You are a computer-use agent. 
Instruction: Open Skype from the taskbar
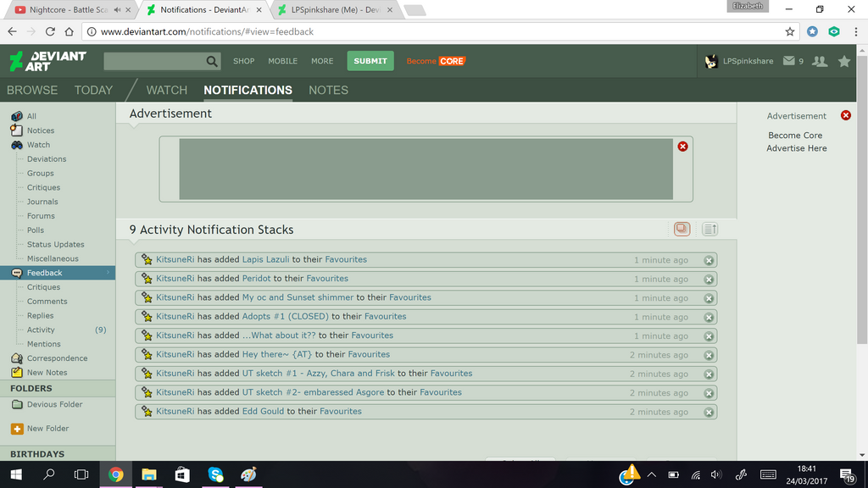pyautogui.click(x=215, y=474)
